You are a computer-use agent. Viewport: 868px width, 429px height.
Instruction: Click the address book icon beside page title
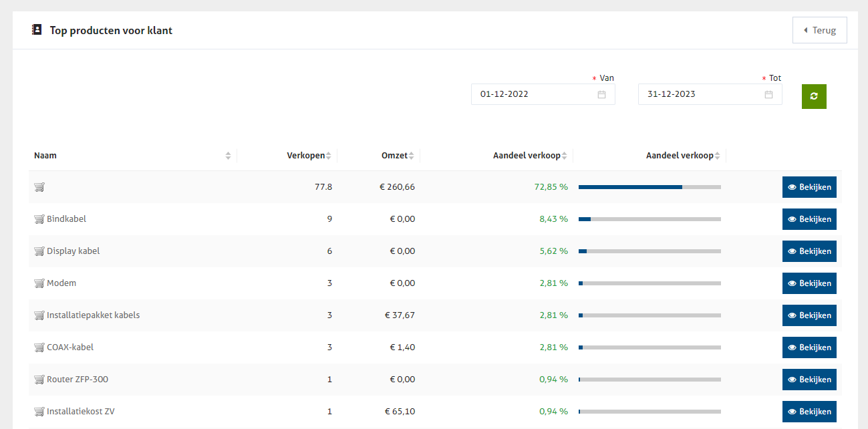pyautogui.click(x=37, y=30)
